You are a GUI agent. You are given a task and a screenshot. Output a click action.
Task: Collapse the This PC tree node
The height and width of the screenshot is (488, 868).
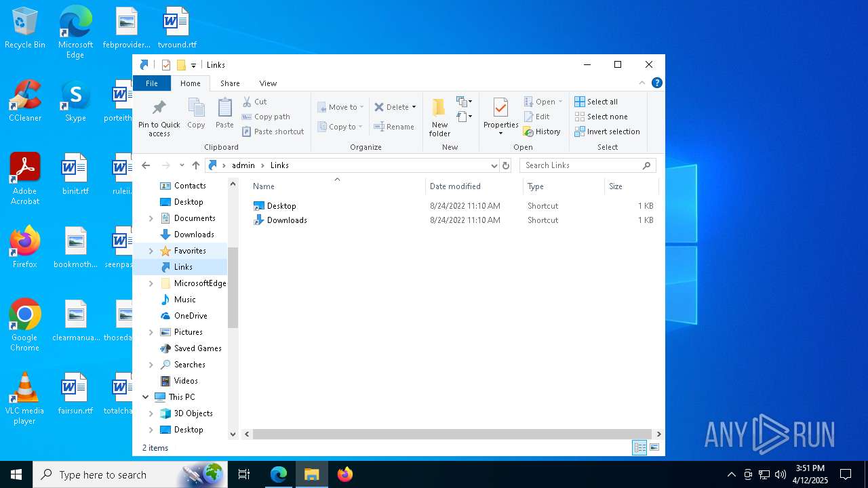click(x=145, y=397)
